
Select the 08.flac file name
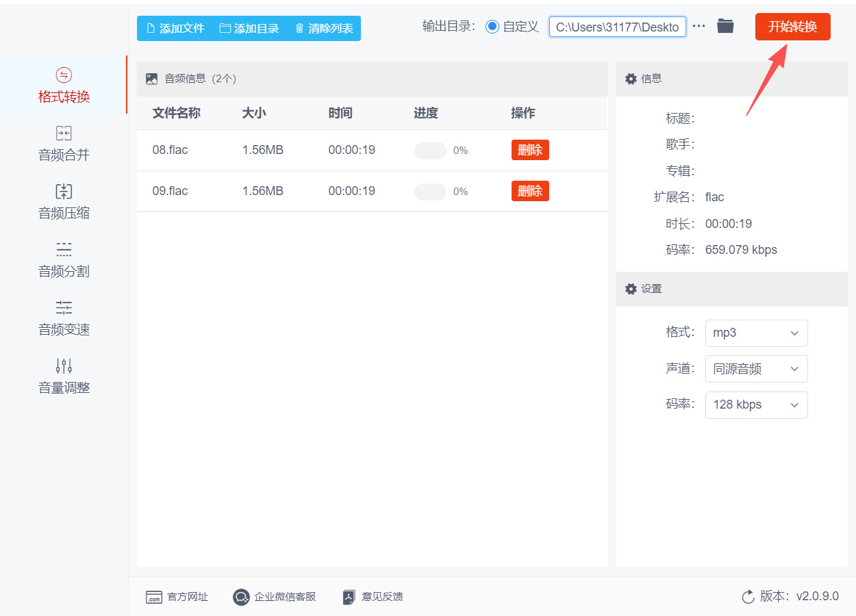point(170,150)
